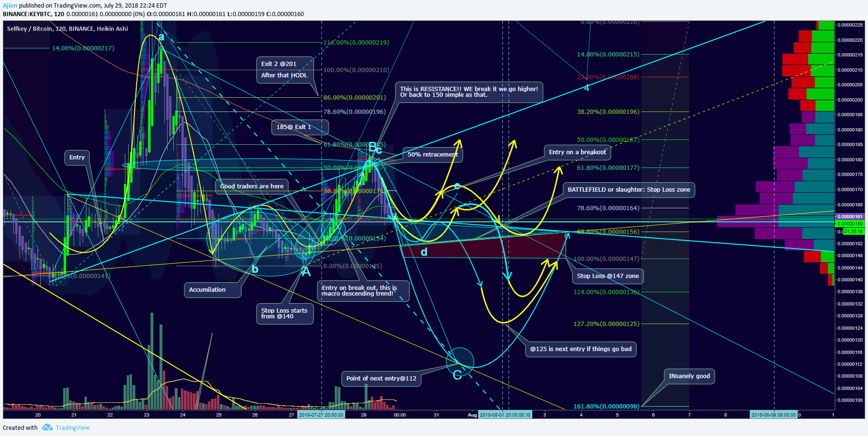This screenshot has width=868, height=436.
Task: Click the 'Accumilation' callout box
Action: tap(212, 290)
